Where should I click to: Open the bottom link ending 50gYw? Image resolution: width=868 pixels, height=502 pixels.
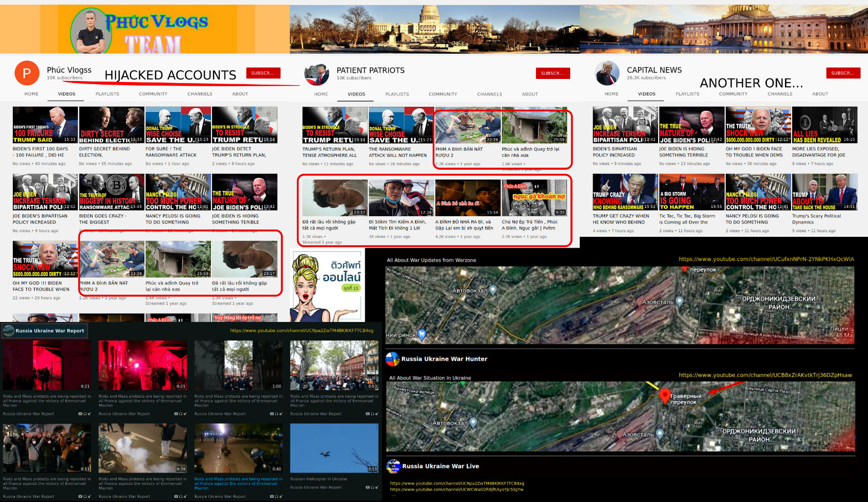point(456,490)
